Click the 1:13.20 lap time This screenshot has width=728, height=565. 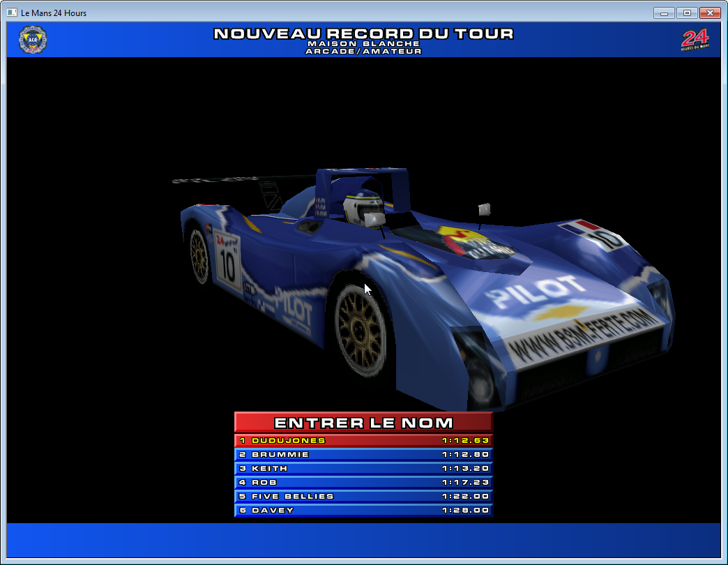pos(465,469)
